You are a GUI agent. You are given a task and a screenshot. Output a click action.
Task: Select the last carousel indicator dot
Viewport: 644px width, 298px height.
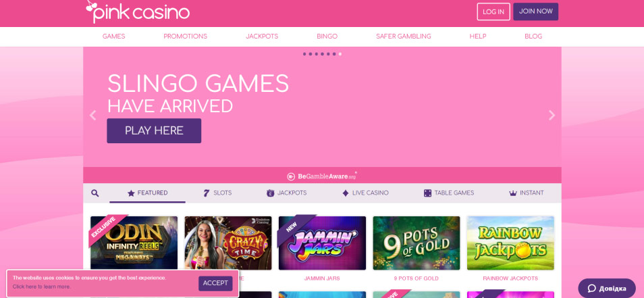(x=340, y=54)
